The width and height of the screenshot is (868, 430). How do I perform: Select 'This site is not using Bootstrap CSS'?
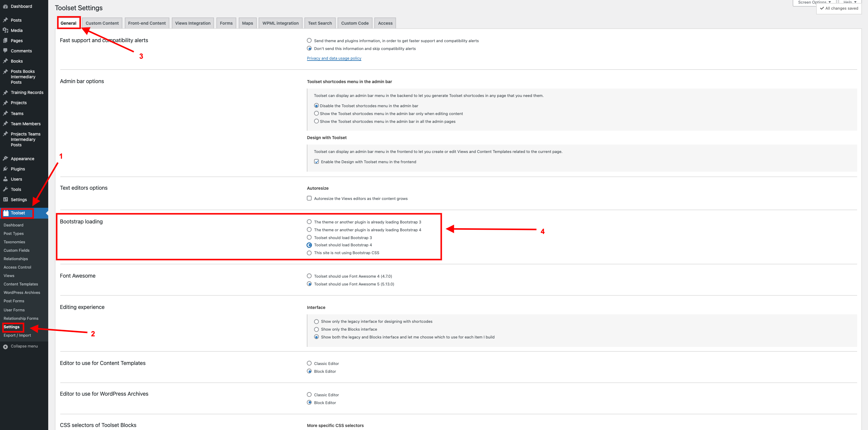(309, 253)
